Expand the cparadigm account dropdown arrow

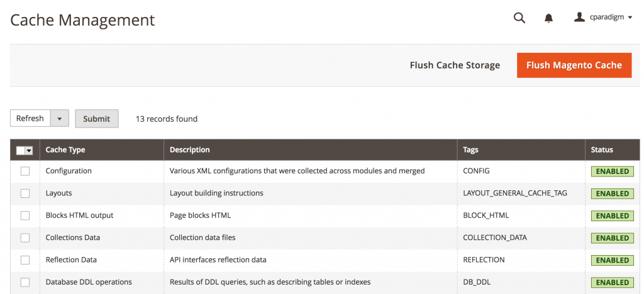pyautogui.click(x=630, y=18)
